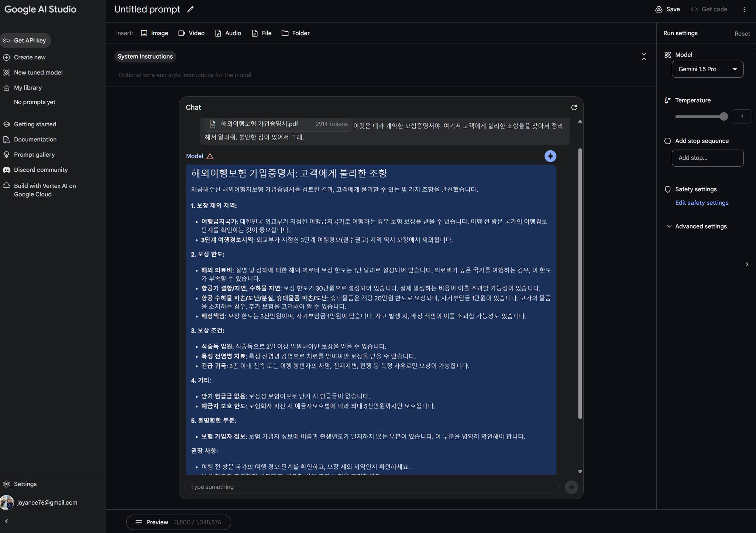Open the Gemini 1.5 Pro model dropdown

click(x=707, y=69)
